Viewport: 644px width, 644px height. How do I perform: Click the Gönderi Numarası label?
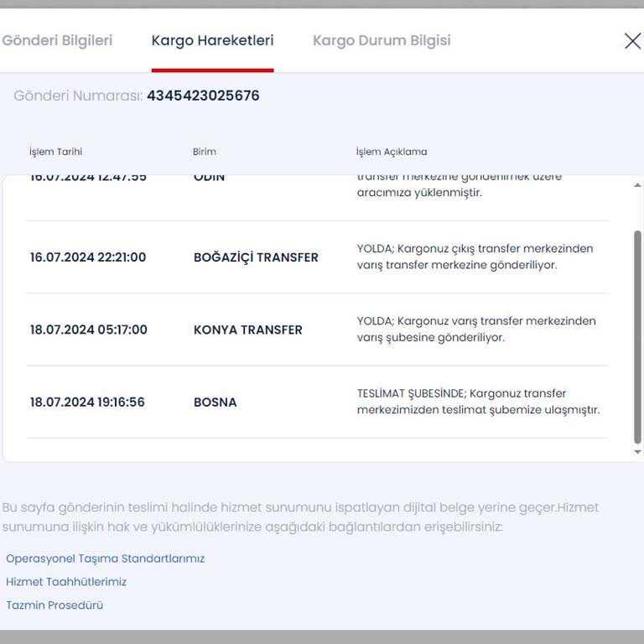tap(78, 96)
